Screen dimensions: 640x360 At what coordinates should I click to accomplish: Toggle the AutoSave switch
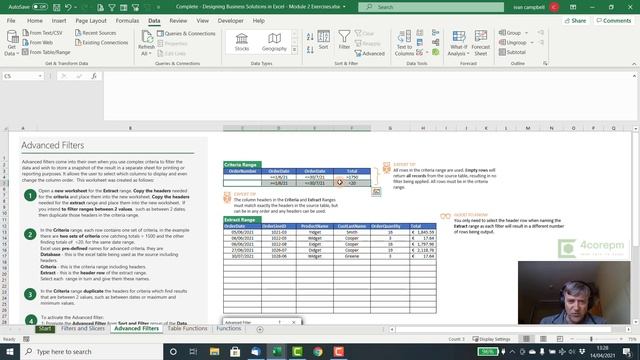click(x=40, y=7)
